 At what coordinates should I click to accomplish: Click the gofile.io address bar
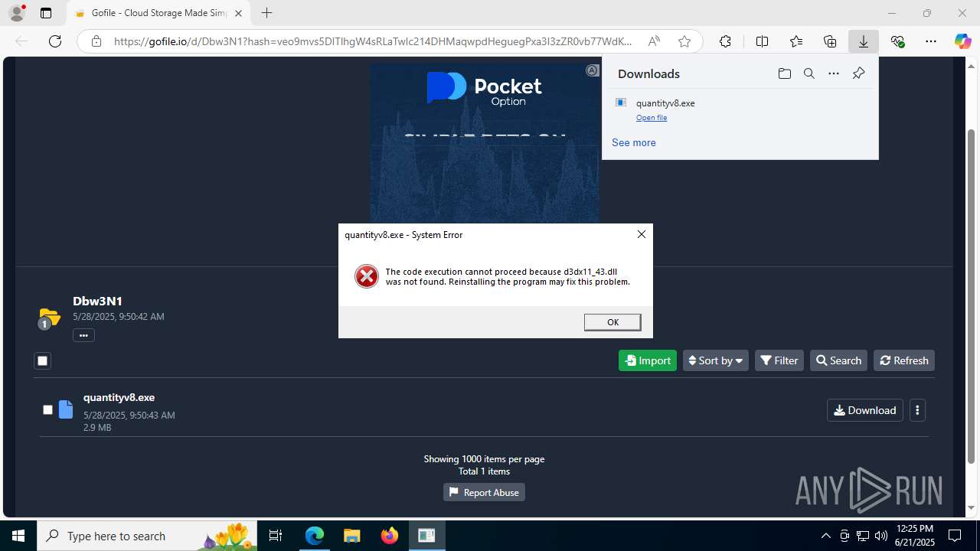point(373,41)
